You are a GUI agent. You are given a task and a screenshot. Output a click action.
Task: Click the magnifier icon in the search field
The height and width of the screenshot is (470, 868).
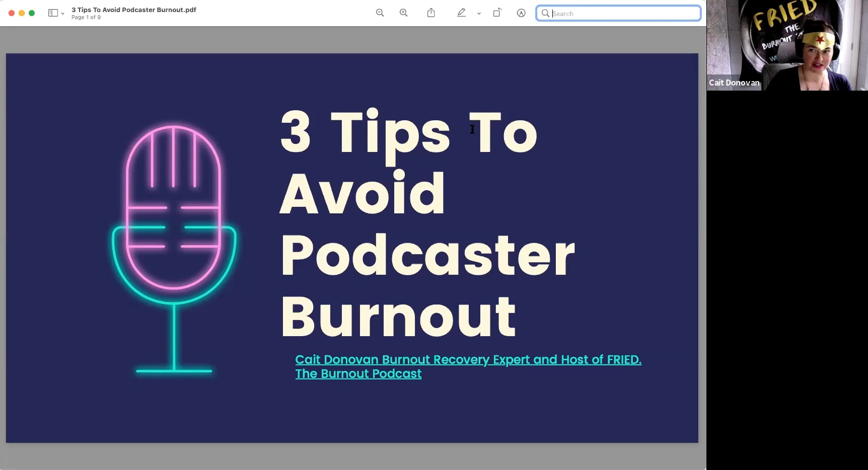coord(546,14)
